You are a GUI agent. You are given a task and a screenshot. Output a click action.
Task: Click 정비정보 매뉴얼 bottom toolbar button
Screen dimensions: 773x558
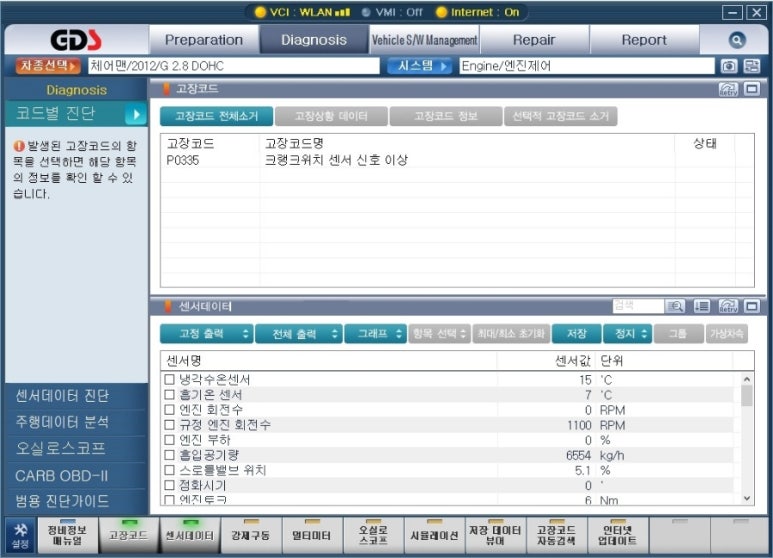68,535
